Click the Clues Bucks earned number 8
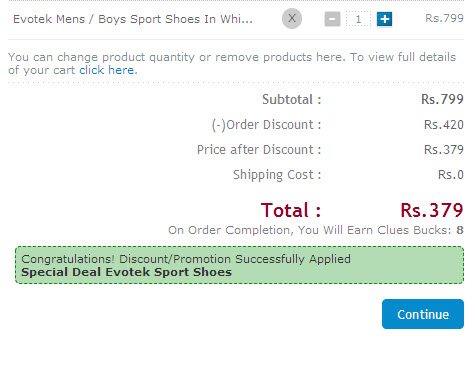 (460, 230)
